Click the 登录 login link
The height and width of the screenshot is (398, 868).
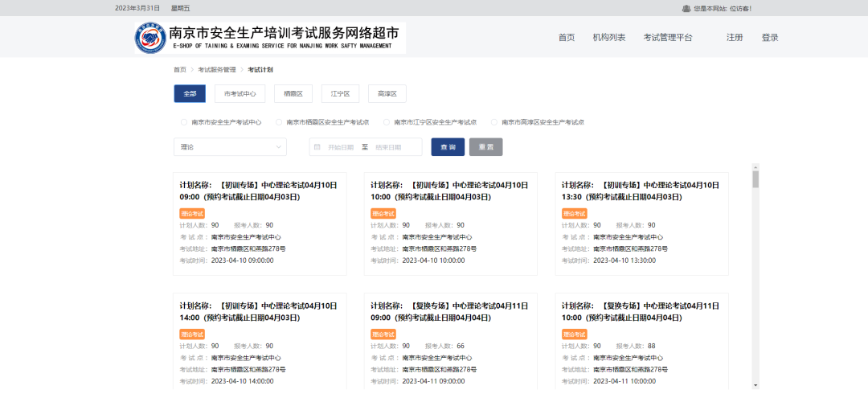770,38
